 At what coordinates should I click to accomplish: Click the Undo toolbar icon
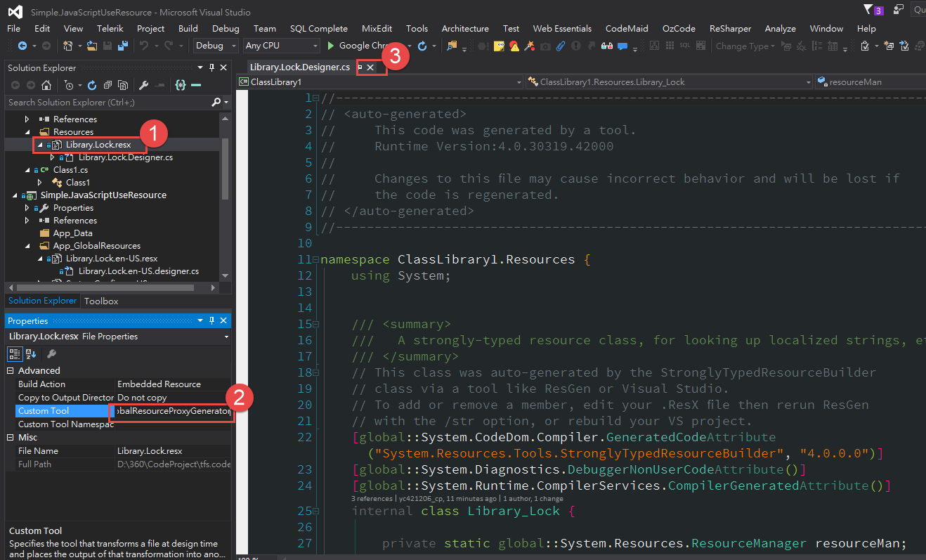tap(144, 46)
